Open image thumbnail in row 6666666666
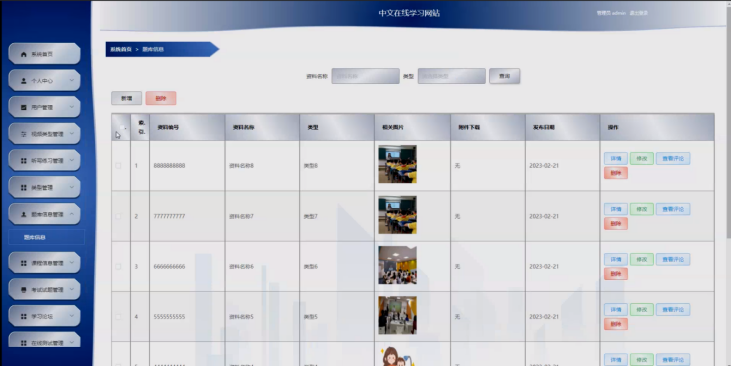The width and height of the screenshot is (732, 367). click(x=397, y=265)
